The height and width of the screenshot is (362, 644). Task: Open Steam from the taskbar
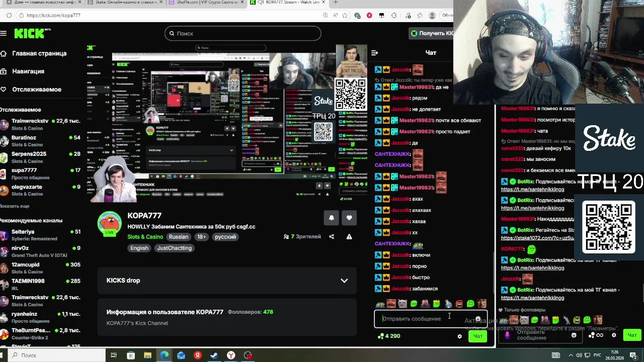click(x=214, y=355)
